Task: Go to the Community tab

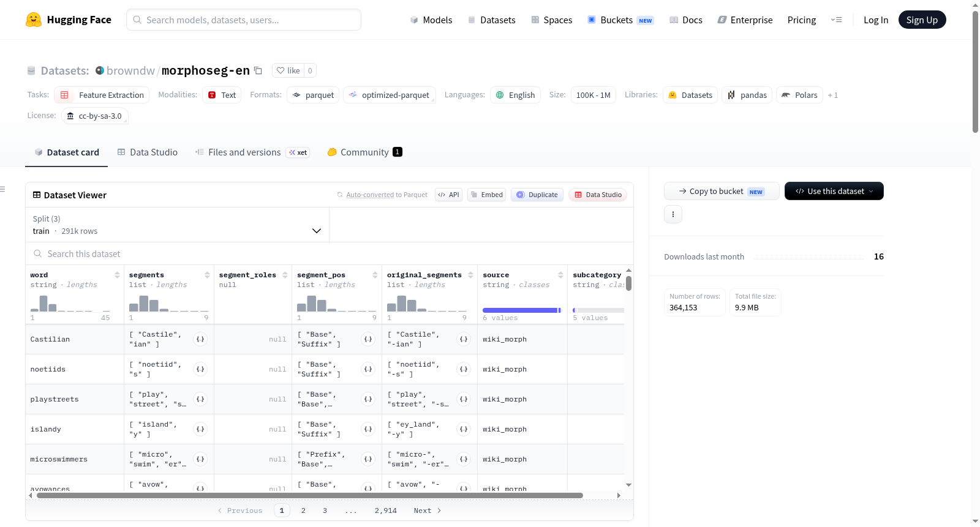Action: [x=364, y=152]
